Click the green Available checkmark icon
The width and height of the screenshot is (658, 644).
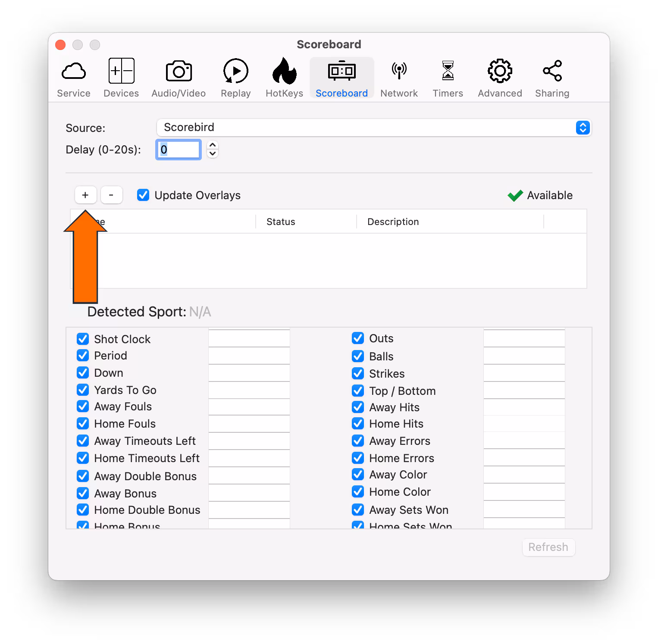pos(515,196)
